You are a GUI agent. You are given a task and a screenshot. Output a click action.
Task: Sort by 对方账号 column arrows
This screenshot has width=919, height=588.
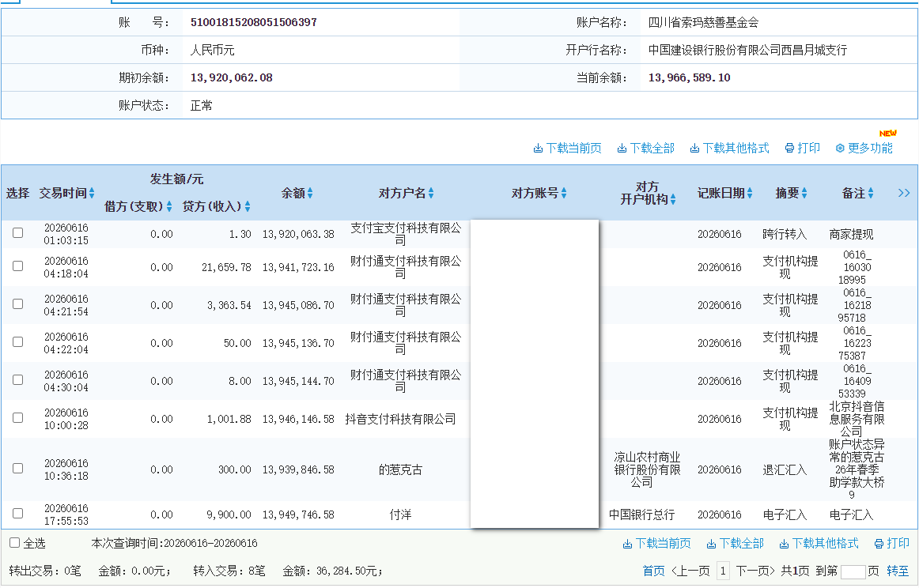(x=564, y=194)
